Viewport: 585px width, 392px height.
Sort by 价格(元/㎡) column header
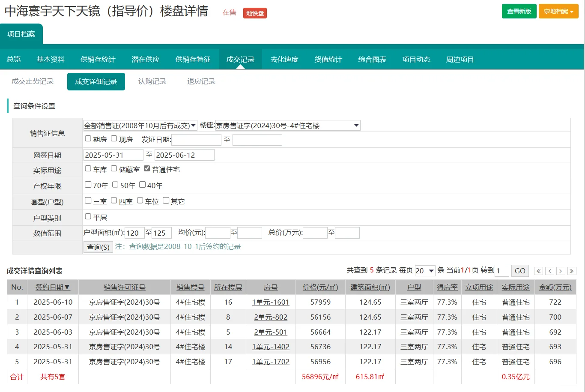(320, 287)
